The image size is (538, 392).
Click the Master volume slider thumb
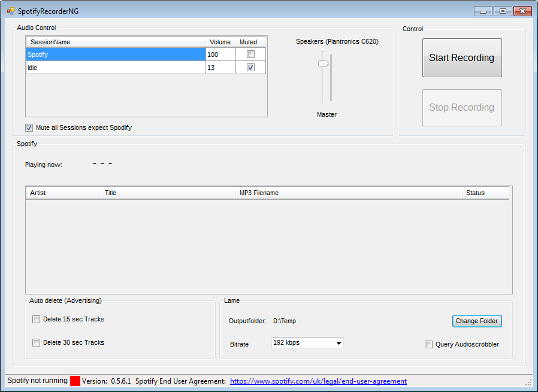323,63
